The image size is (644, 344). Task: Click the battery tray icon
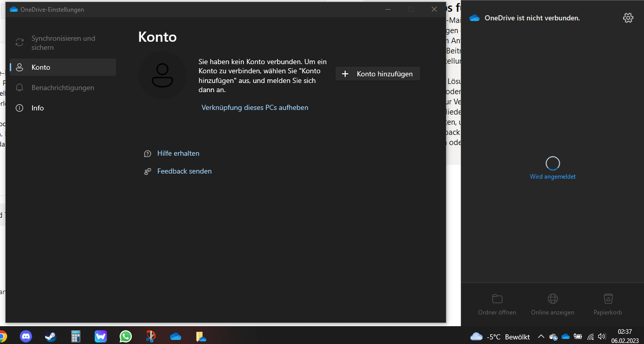[578, 336]
